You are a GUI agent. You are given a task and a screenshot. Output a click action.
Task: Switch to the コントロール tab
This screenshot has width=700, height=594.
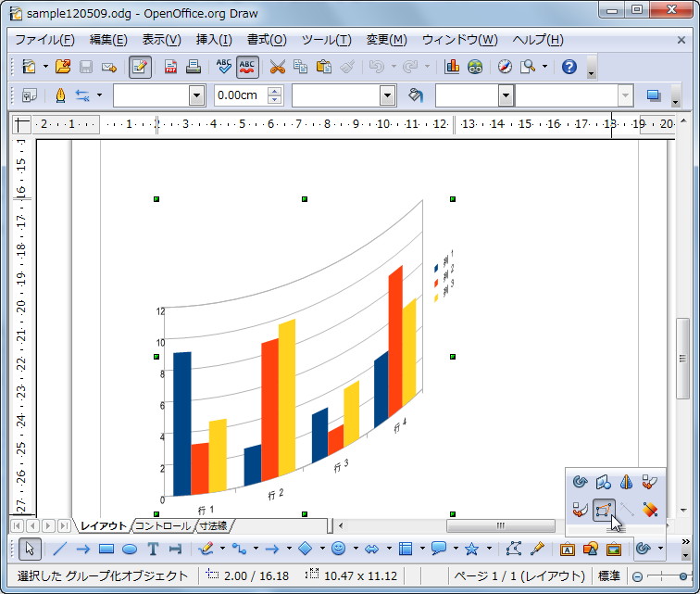coord(163,525)
